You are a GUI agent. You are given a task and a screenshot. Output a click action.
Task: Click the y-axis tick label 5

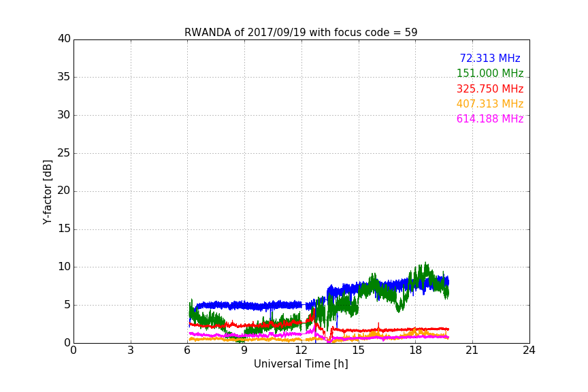point(67,305)
